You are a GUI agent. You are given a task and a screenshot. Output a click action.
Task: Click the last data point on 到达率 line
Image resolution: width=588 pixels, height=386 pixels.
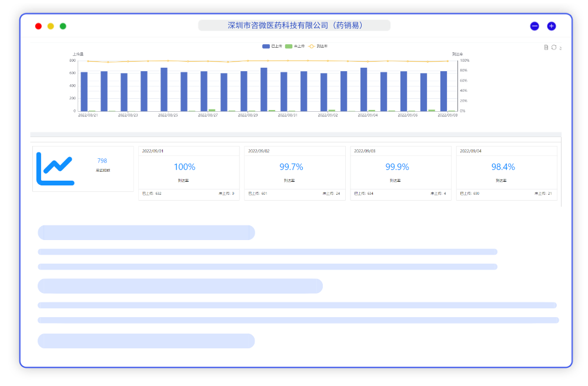447,61
